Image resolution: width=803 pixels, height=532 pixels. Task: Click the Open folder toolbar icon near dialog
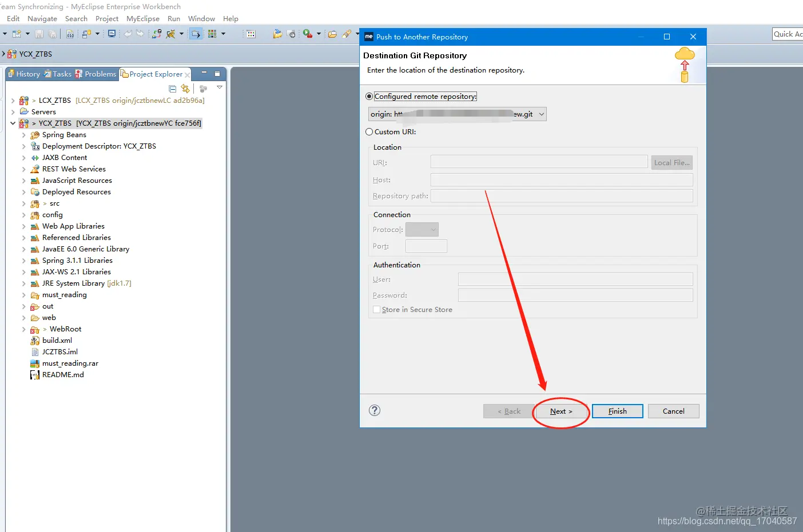pos(332,34)
